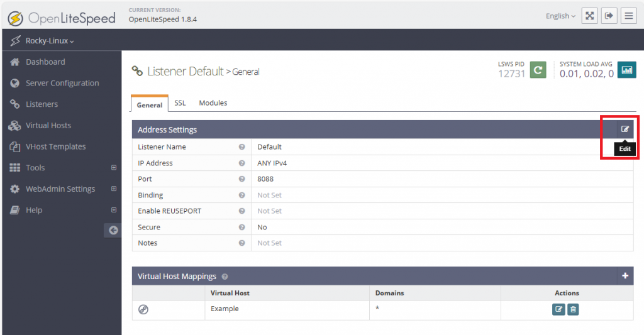Open the hamburger menu icon

628,16
